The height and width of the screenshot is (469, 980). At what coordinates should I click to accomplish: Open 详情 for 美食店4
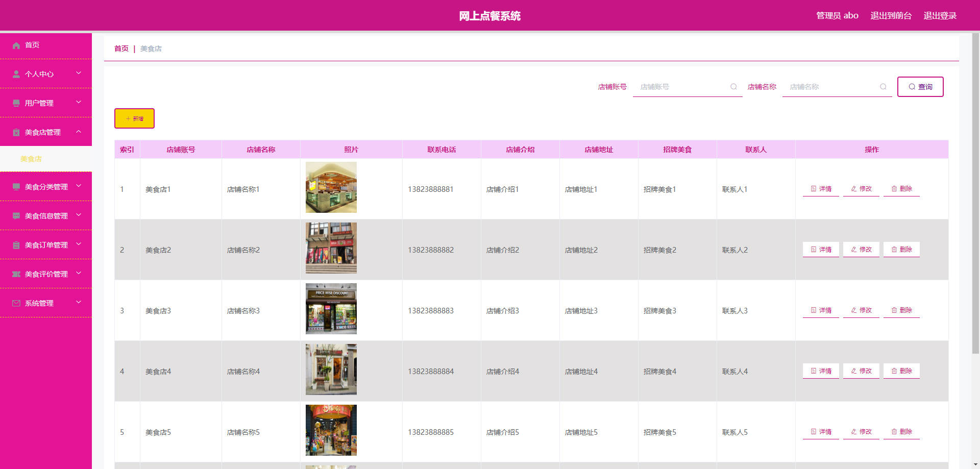click(x=821, y=371)
